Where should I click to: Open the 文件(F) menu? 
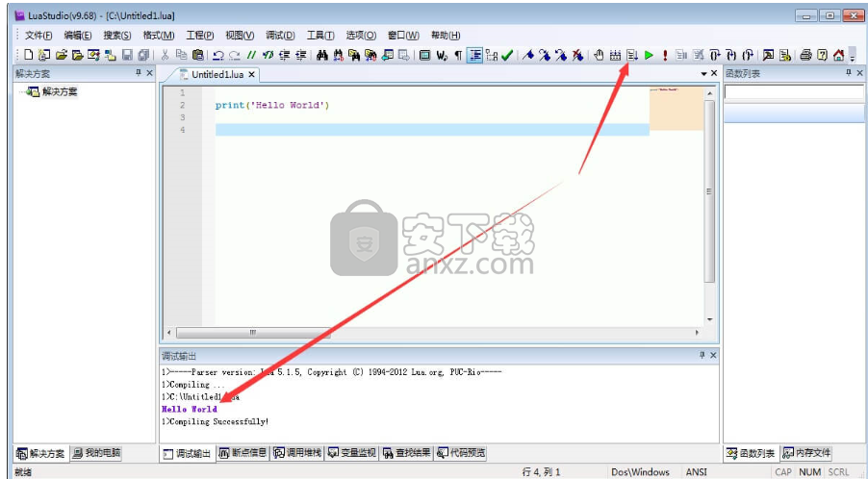click(38, 36)
